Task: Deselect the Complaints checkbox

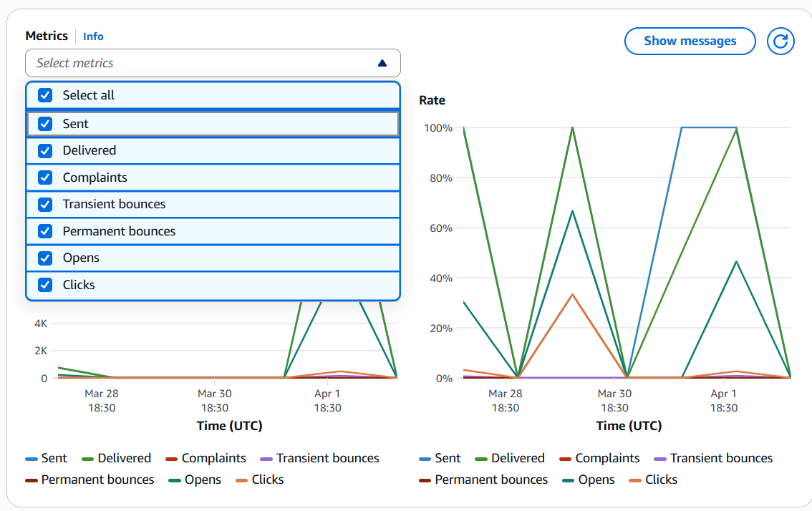Action: pos(45,177)
